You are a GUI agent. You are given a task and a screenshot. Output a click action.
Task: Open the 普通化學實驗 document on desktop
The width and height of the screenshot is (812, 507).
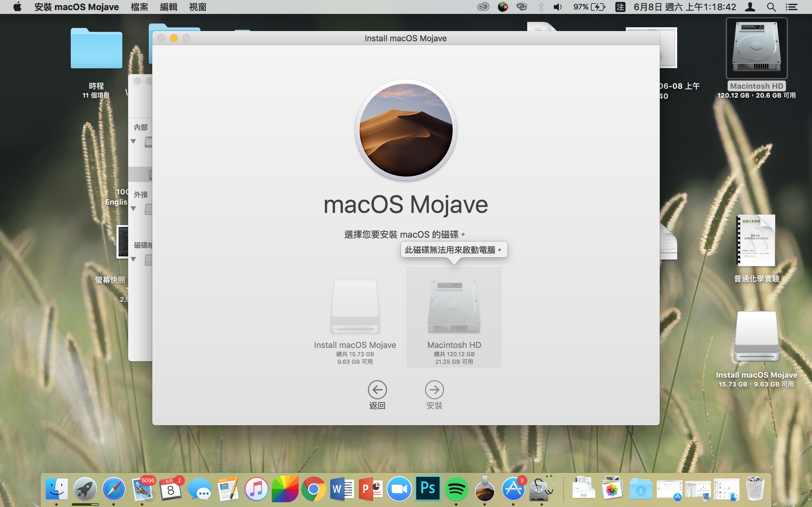pyautogui.click(x=756, y=241)
